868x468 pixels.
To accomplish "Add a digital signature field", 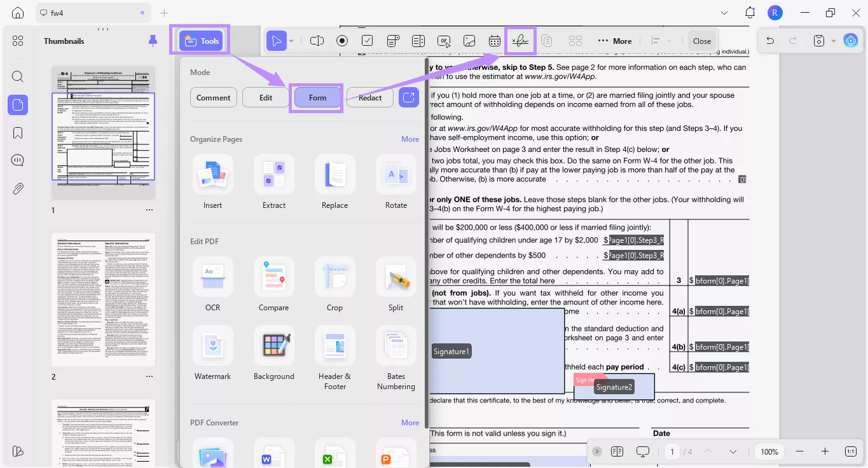I will pos(520,40).
